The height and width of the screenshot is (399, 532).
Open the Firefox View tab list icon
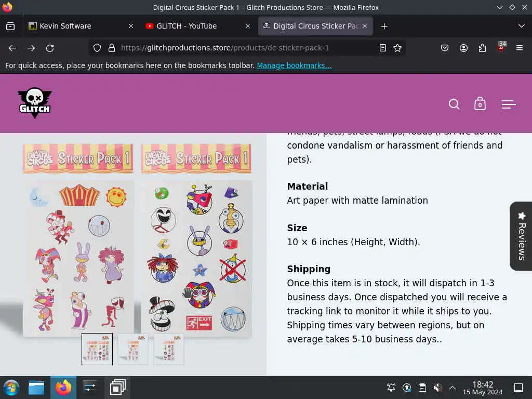click(x=10, y=26)
